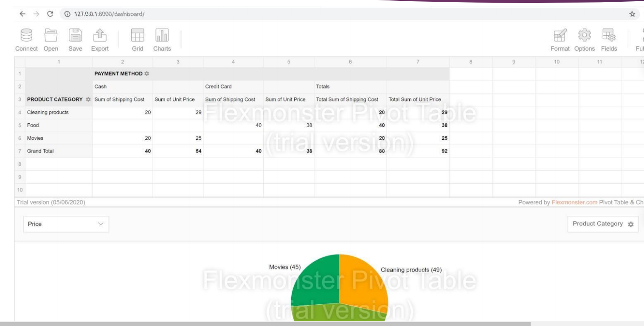This screenshot has width=644, height=326.
Task: Open the Fields list
Action: click(609, 40)
